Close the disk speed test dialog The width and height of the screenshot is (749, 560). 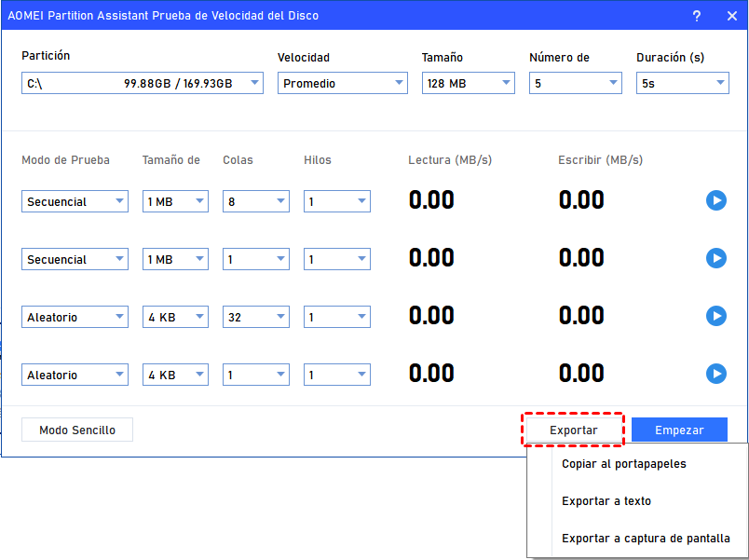point(731,16)
